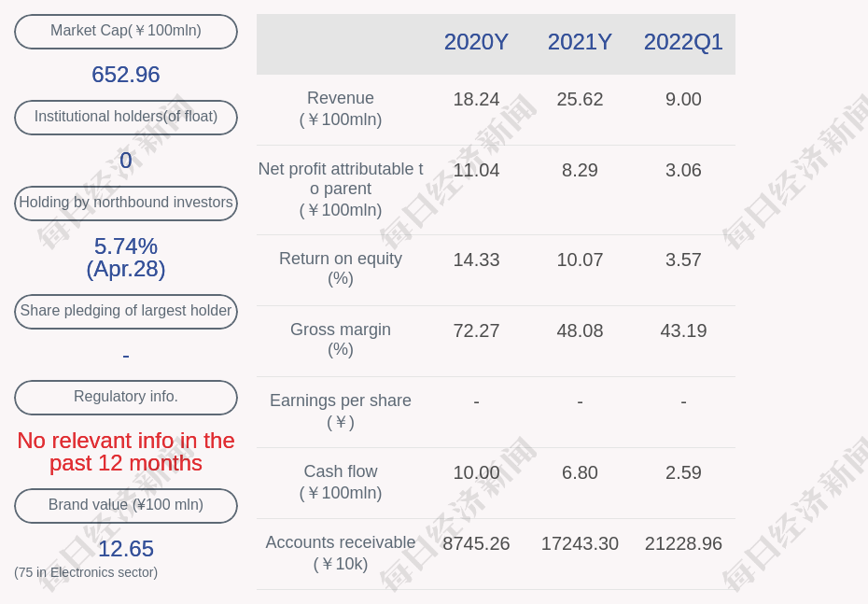
Task: Click the market cap value 652.96
Action: (x=125, y=75)
